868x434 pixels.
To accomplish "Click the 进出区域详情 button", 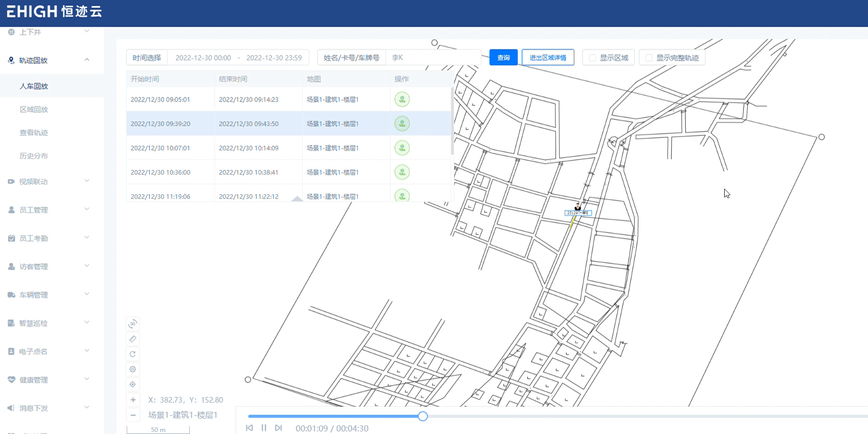I will pyautogui.click(x=548, y=58).
